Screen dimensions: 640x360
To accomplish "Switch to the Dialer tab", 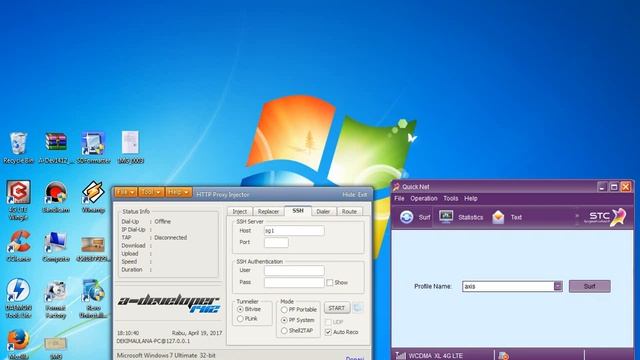I will [x=323, y=211].
